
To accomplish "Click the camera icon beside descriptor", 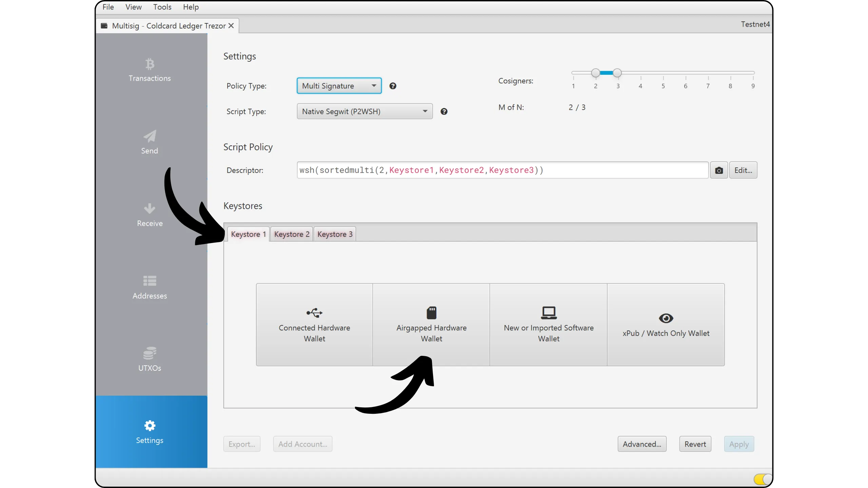I will (718, 170).
